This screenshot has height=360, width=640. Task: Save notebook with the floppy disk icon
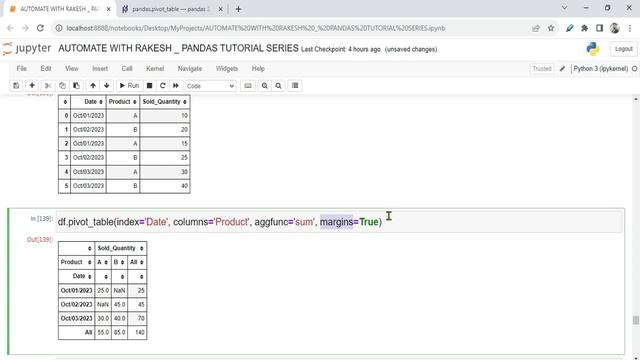click(16, 86)
